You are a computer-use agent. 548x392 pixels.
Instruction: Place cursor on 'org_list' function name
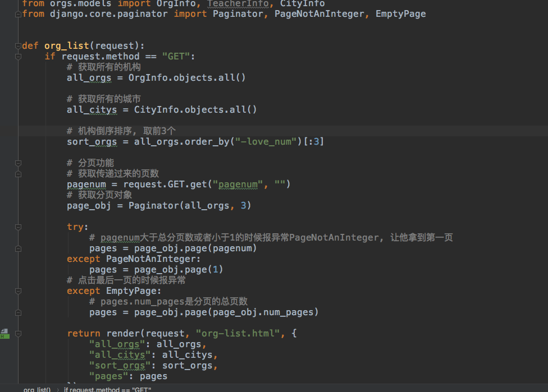(67, 46)
